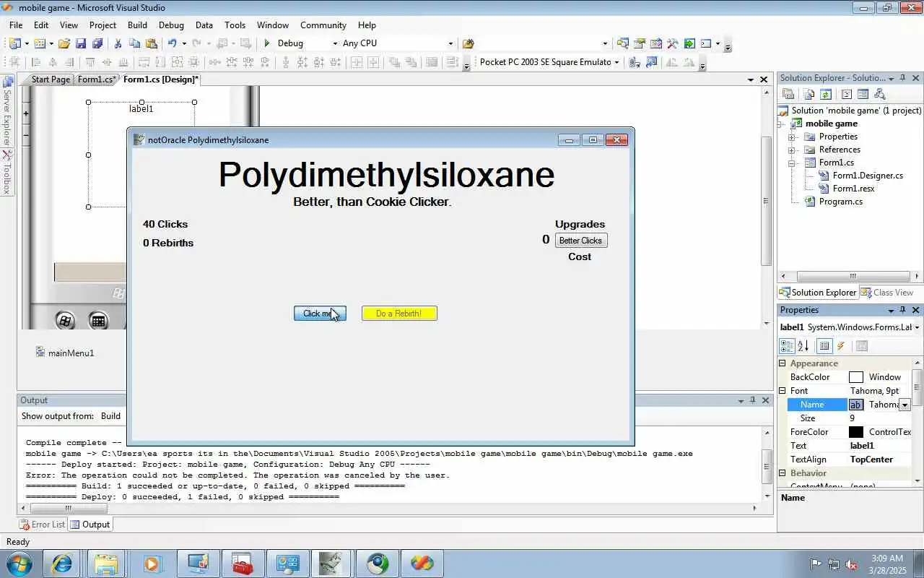The image size is (924, 578).
Task: Click Solution Explorer Properties icon
Action: point(789,94)
